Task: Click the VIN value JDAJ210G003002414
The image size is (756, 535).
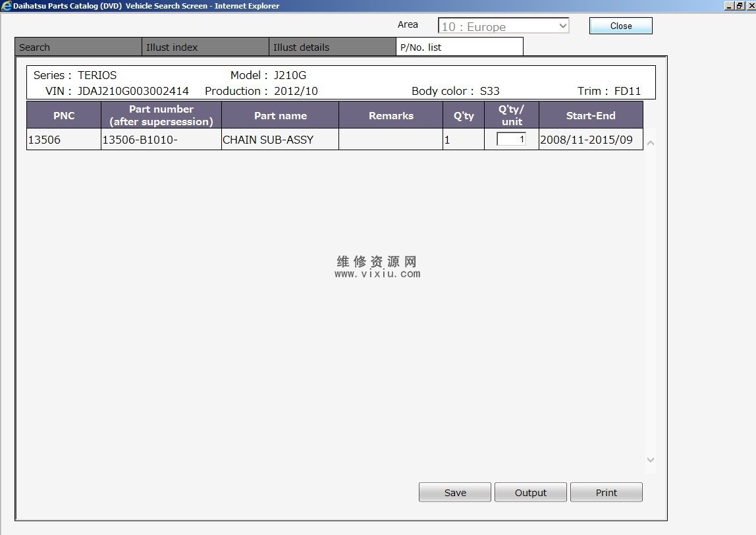Action: (133, 91)
